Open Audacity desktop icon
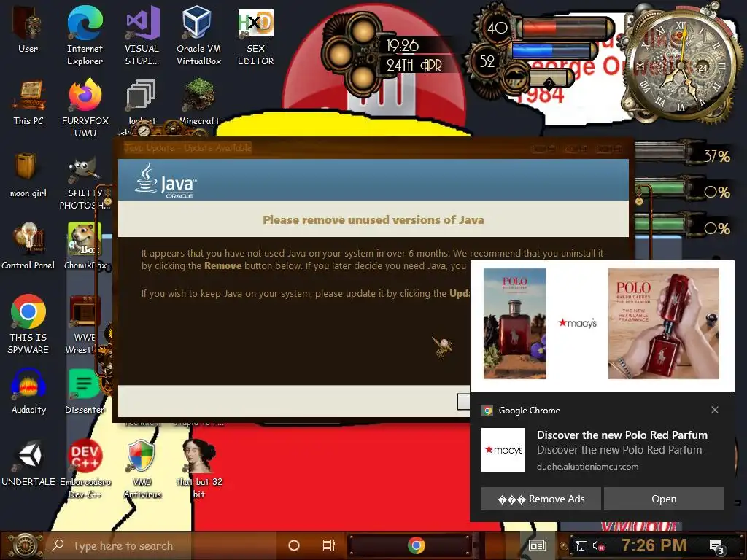The image size is (747, 560). pyautogui.click(x=28, y=392)
